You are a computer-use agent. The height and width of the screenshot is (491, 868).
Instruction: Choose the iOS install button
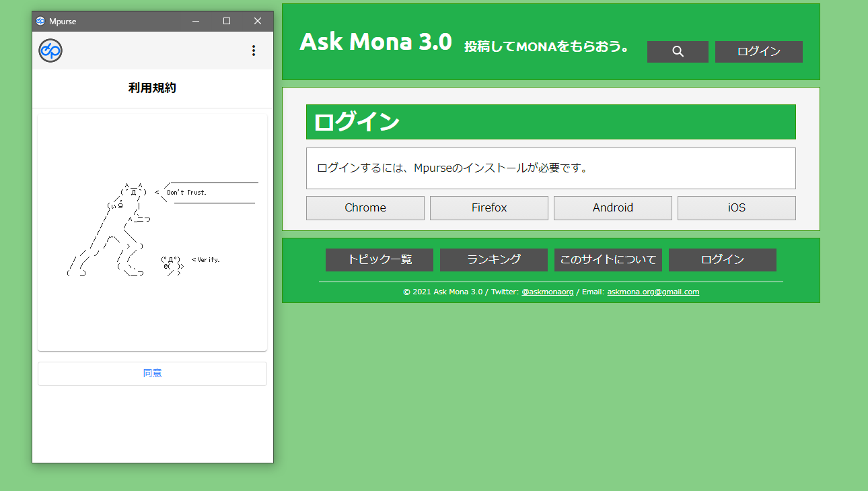(737, 208)
